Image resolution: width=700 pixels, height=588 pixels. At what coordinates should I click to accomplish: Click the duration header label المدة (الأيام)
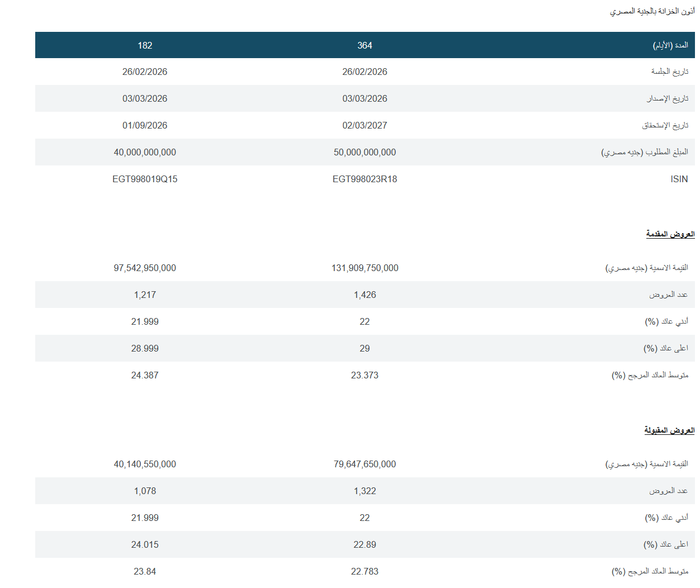(670, 45)
